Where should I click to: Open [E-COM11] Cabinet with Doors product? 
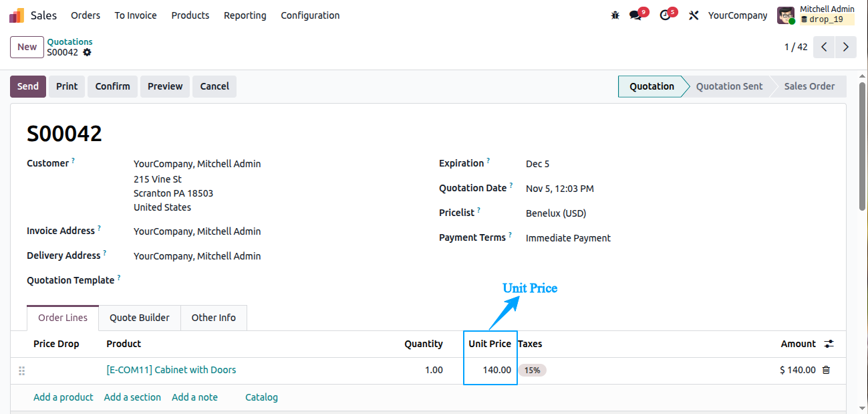[171, 370]
